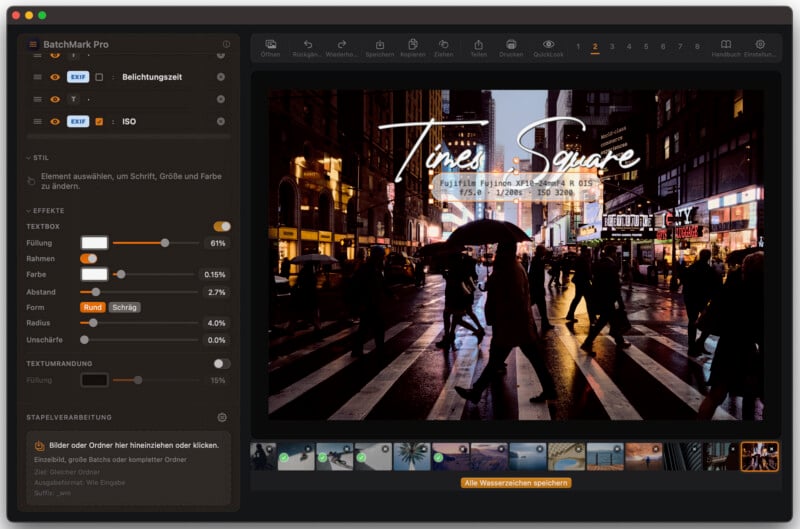The image size is (800, 529).
Task: Collapse the EFFEKTE section
Action: (x=29, y=211)
